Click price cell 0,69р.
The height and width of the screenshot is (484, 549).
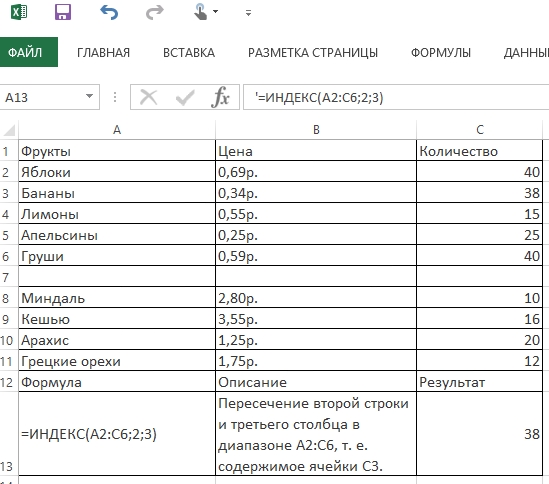point(316,172)
